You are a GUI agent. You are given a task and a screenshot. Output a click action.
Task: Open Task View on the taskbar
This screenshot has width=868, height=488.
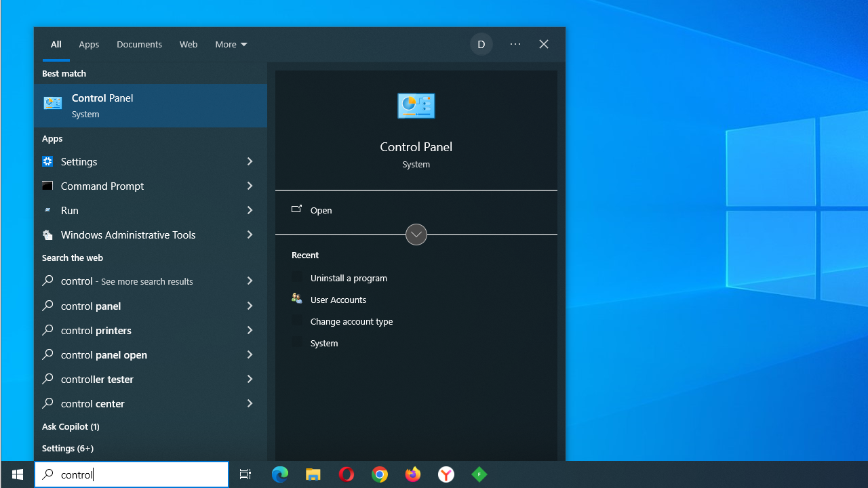pos(245,474)
